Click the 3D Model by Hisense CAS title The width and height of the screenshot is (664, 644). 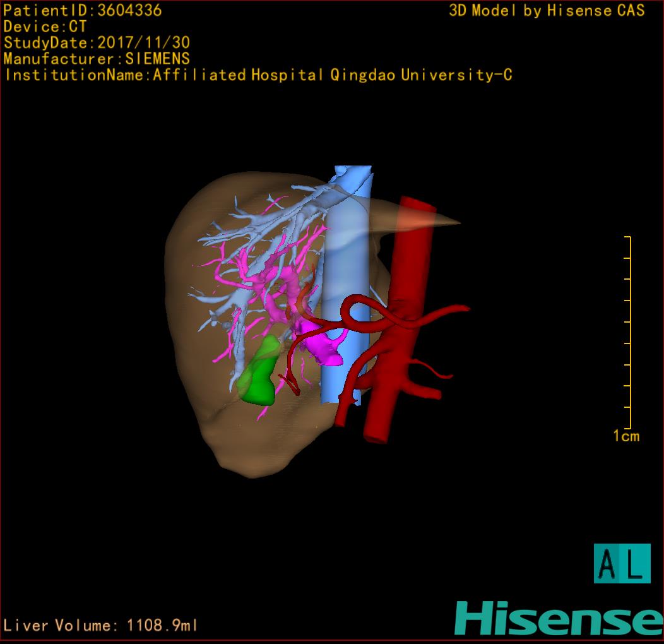pyautogui.click(x=547, y=11)
